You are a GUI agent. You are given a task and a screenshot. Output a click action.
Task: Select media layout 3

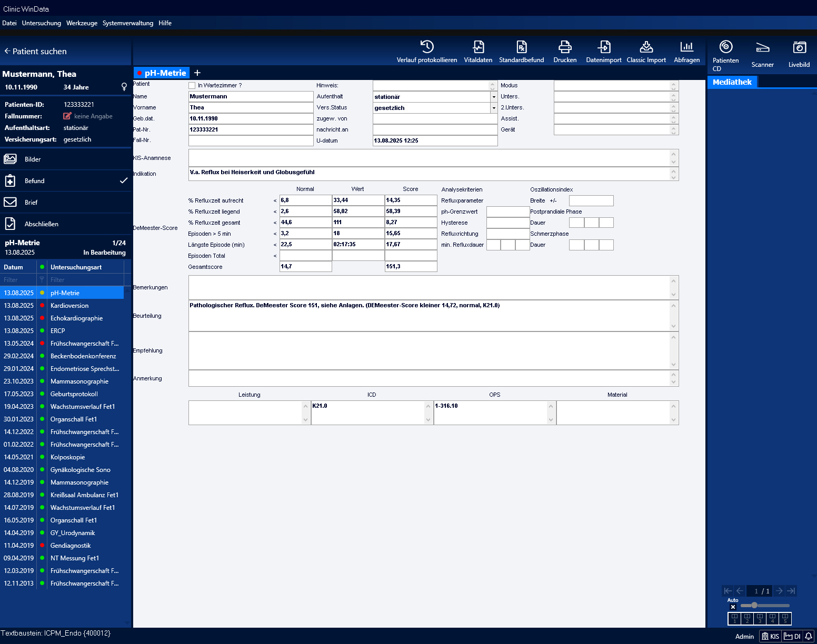click(760, 618)
